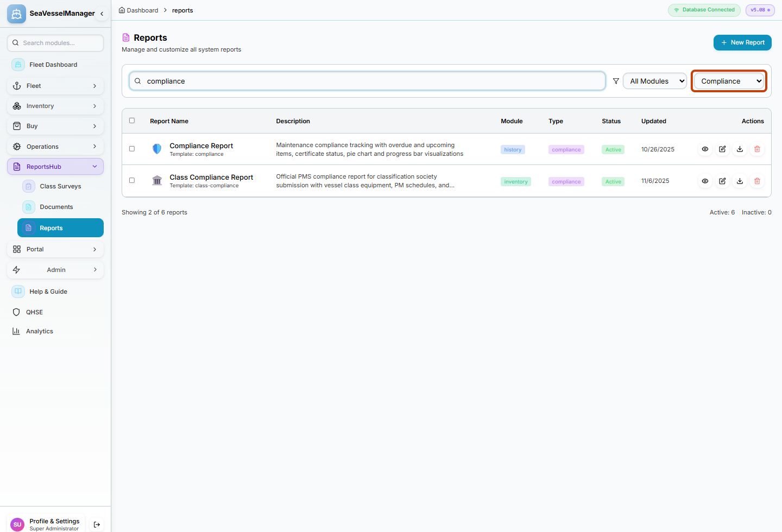Open the All Modules filter dropdown
The height and width of the screenshot is (532, 782).
point(655,81)
